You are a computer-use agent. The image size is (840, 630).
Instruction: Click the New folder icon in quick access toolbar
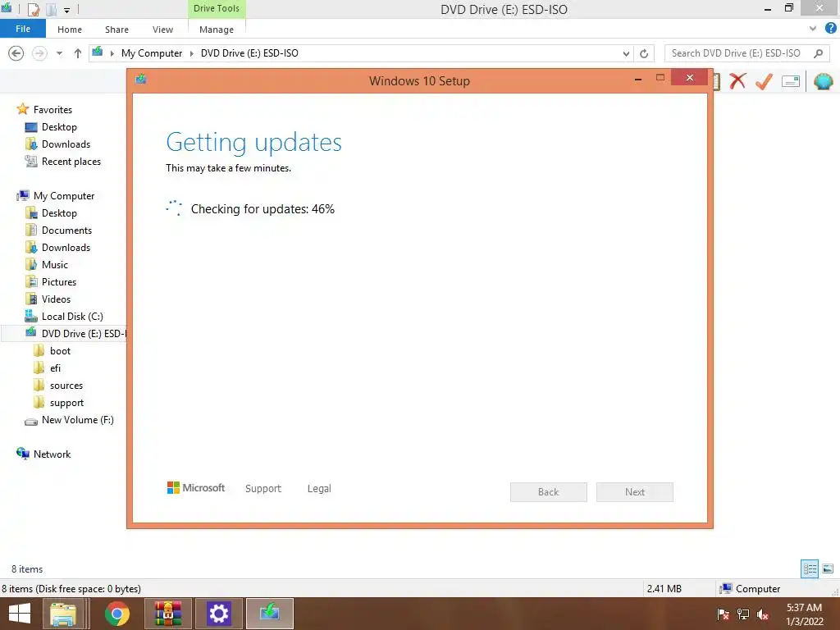coord(52,9)
